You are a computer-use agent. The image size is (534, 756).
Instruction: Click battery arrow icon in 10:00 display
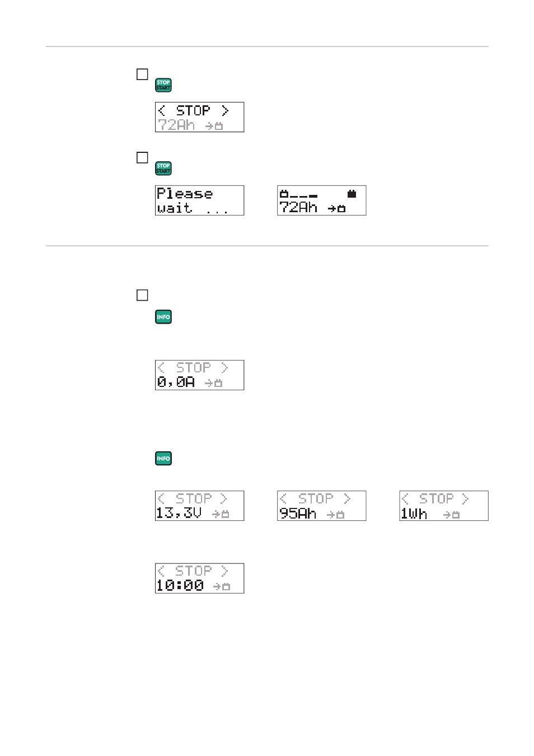point(221,586)
